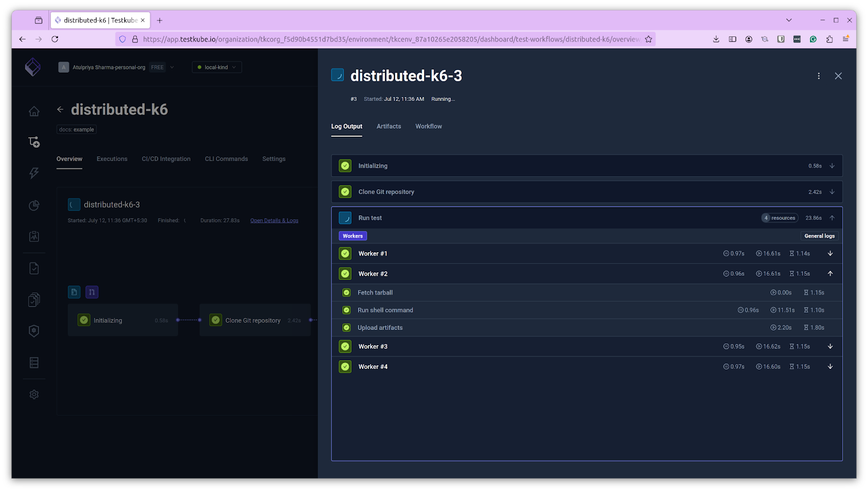Viewport: 868px width, 491px height.
Task: Open Test Workflows sidebar icon
Action: tap(34, 142)
